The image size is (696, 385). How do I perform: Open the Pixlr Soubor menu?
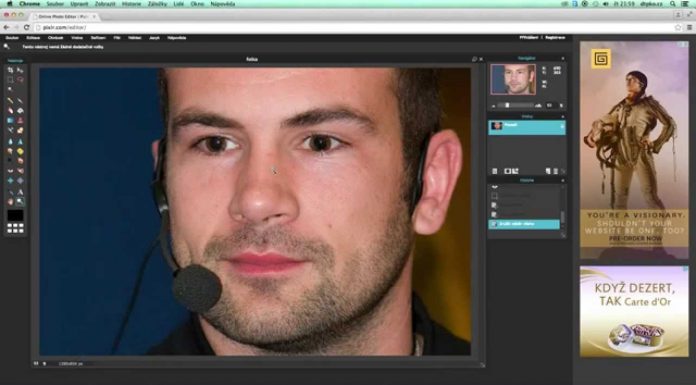(12, 38)
